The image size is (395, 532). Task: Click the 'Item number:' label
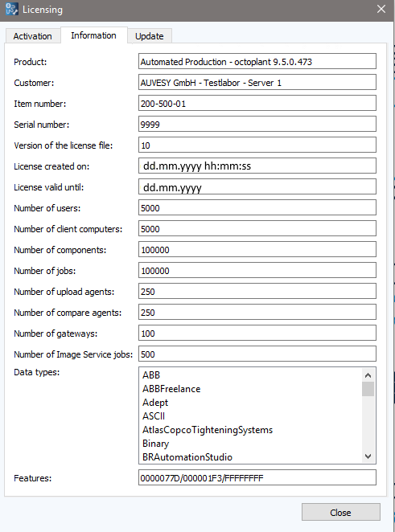pos(40,104)
